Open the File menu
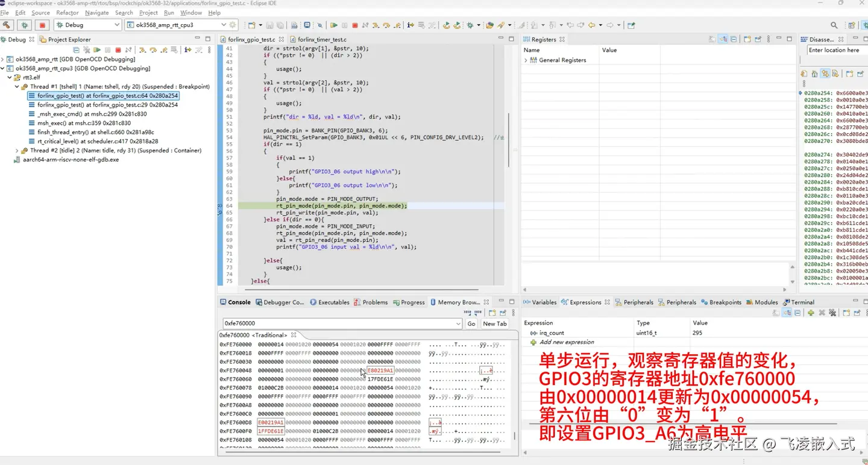 click(x=5, y=13)
